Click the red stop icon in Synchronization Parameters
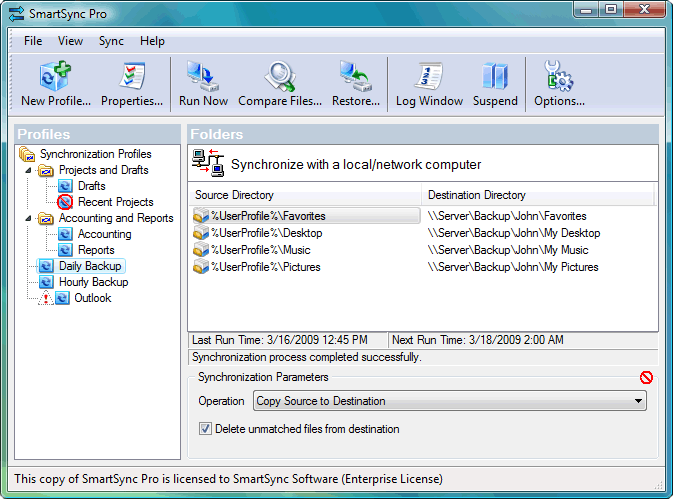Image resolution: width=673 pixels, height=499 pixels. [647, 378]
